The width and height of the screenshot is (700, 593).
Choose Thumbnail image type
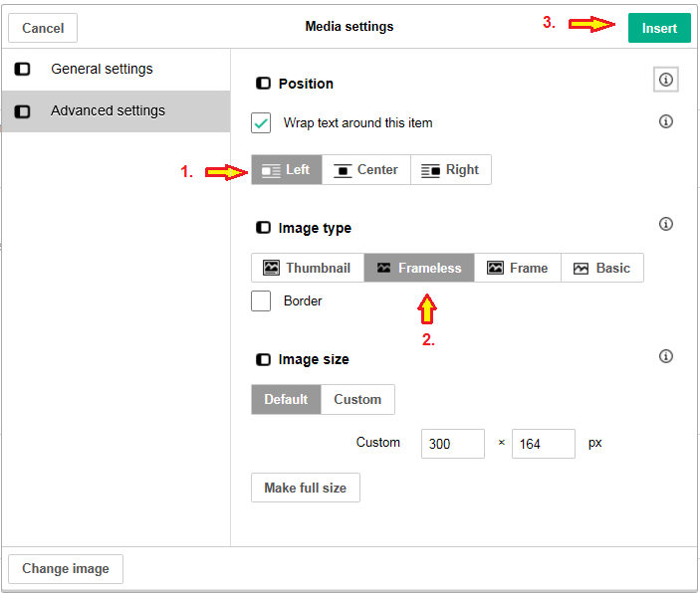click(307, 268)
